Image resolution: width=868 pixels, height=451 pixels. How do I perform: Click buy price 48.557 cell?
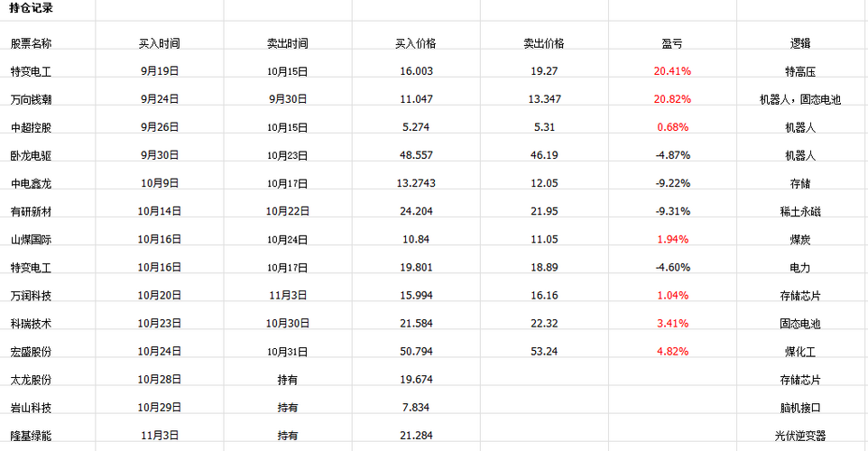click(416, 155)
